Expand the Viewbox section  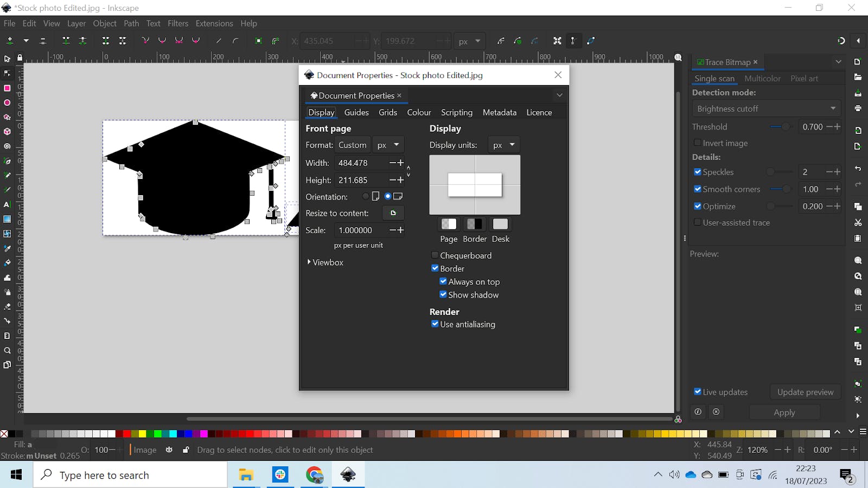pos(325,262)
